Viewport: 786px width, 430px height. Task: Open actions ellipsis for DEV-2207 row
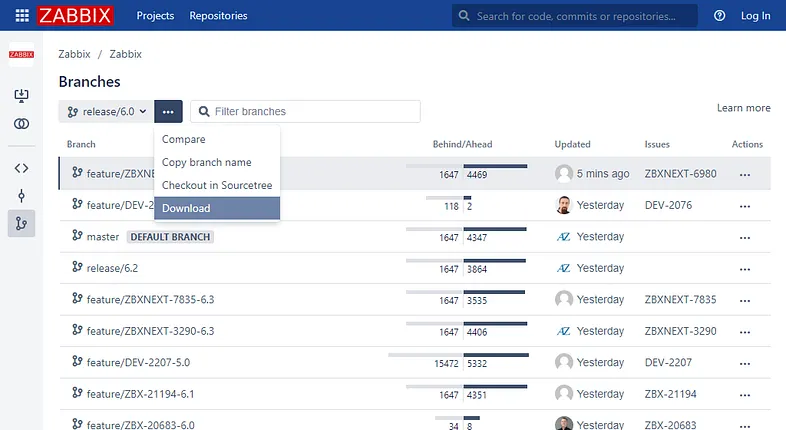point(745,364)
